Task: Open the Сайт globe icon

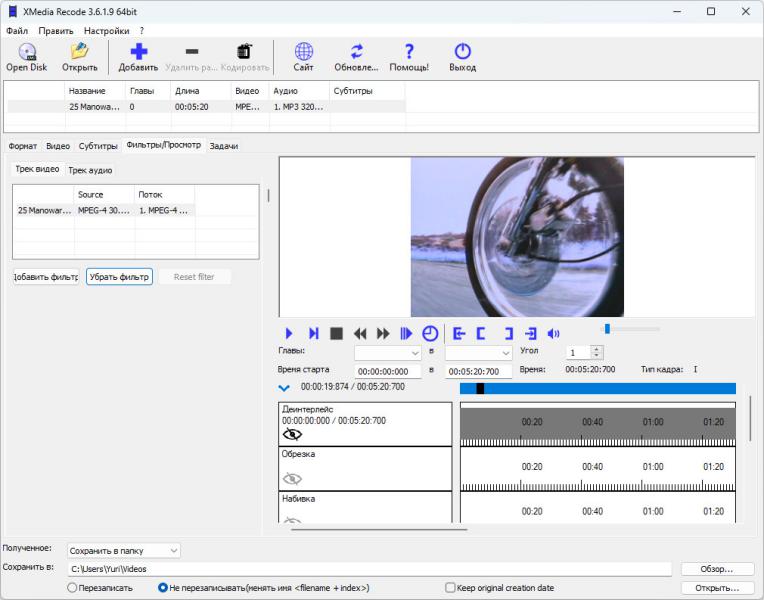Action: point(303,52)
